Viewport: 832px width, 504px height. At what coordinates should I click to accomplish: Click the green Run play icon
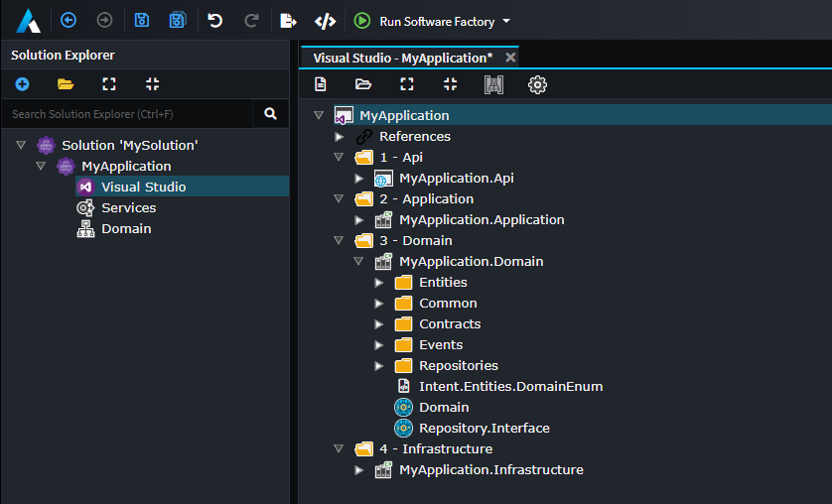362,21
